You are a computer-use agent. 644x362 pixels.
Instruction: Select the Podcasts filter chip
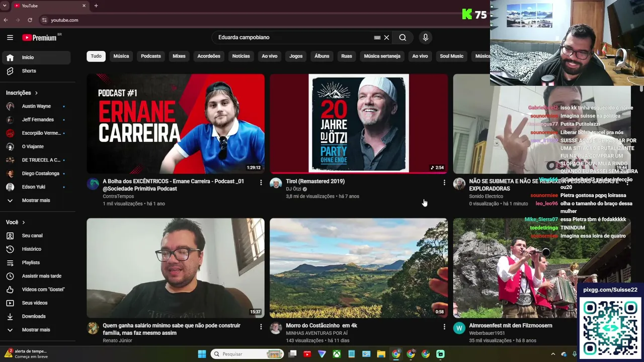point(151,56)
